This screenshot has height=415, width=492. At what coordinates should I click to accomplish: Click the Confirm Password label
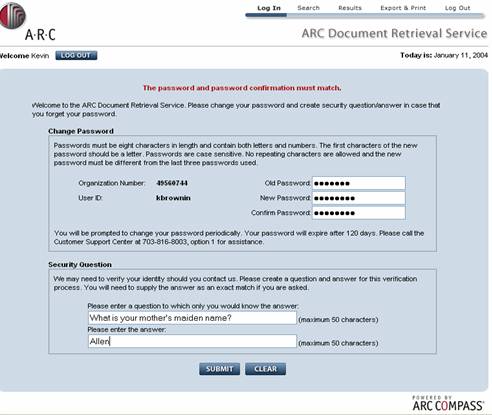click(x=281, y=213)
